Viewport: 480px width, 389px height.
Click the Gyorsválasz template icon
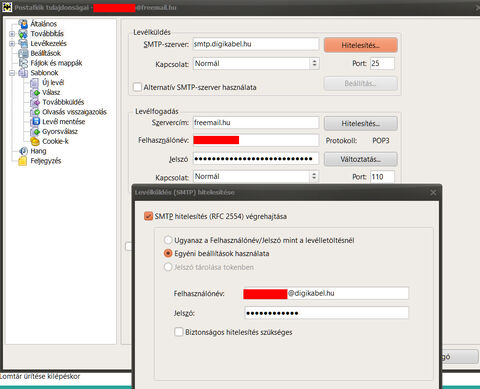[35, 131]
